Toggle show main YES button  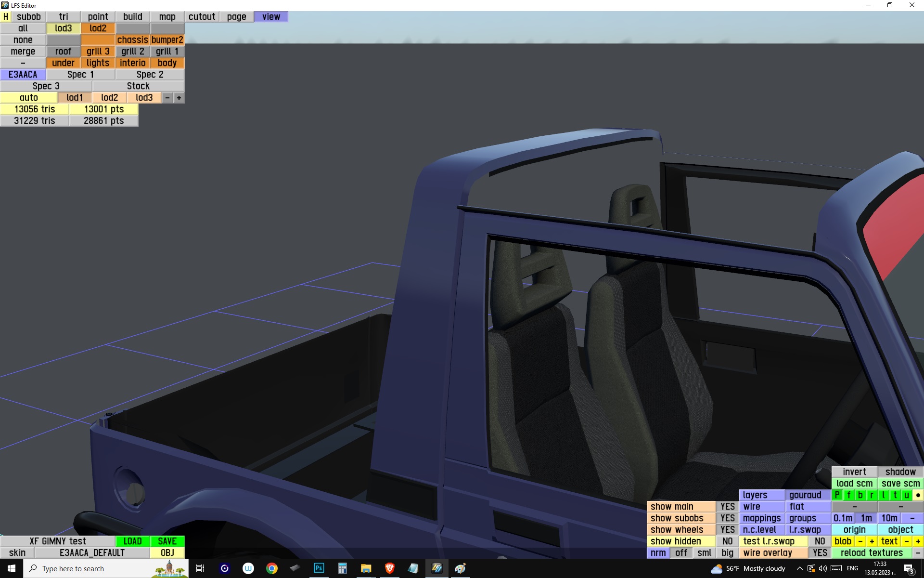[x=727, y=507]
